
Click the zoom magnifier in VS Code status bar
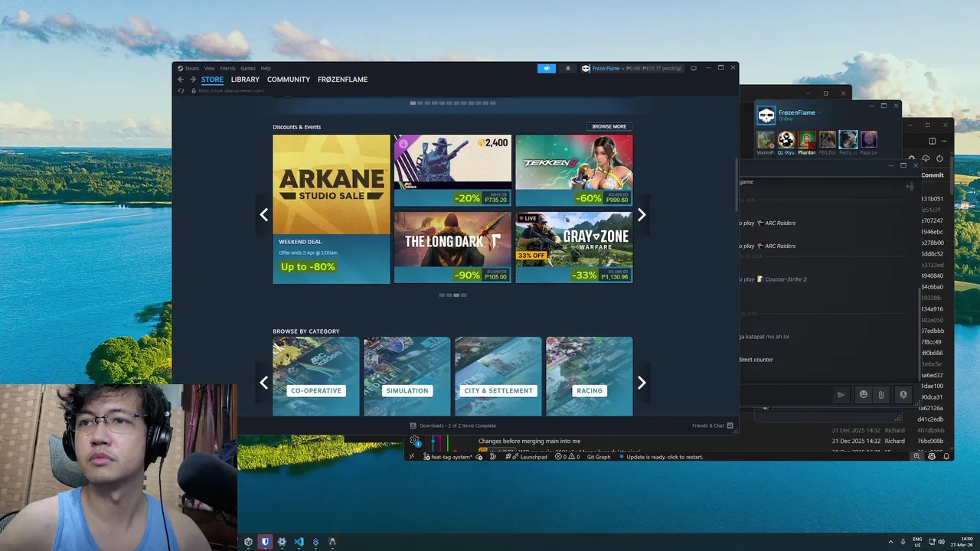916,456
